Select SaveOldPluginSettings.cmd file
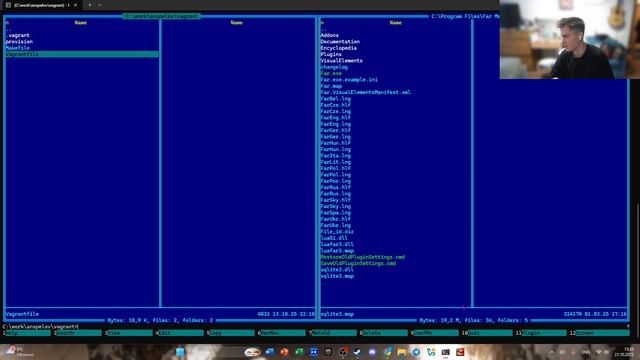Viewport: 640px width, 360px height. (x=358, y=263)
